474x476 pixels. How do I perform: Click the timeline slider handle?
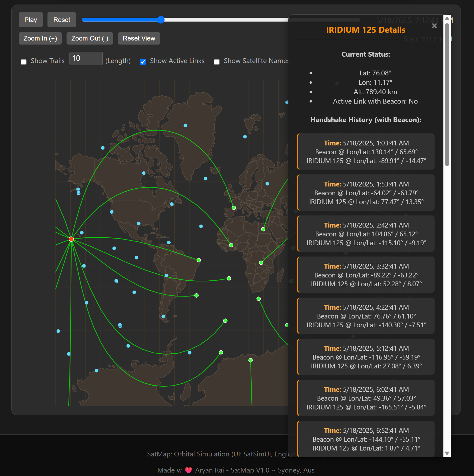click(161, 20)
